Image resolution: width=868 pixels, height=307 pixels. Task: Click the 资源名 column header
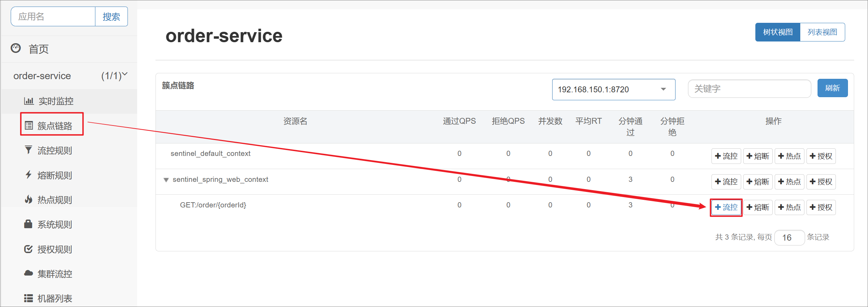(x=295, y=121)
